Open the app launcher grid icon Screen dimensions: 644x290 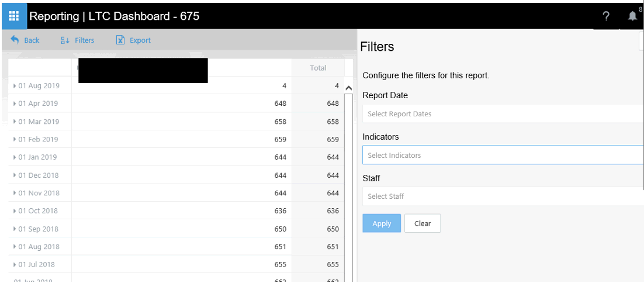[13, 16]
